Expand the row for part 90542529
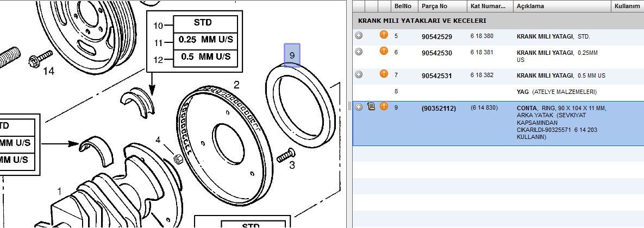This screenshot has width=644, height=228. pyautogui.click(x=359, y=36)
